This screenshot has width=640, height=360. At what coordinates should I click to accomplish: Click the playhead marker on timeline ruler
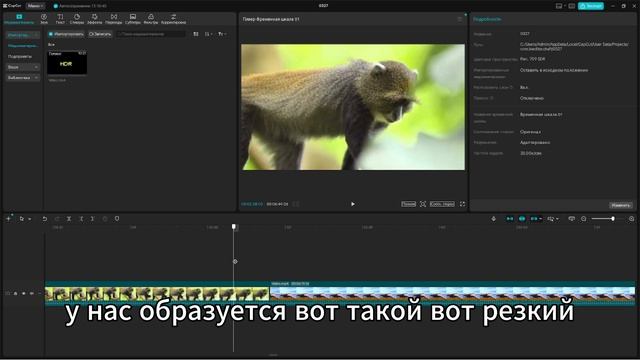[x=234, y=227]
